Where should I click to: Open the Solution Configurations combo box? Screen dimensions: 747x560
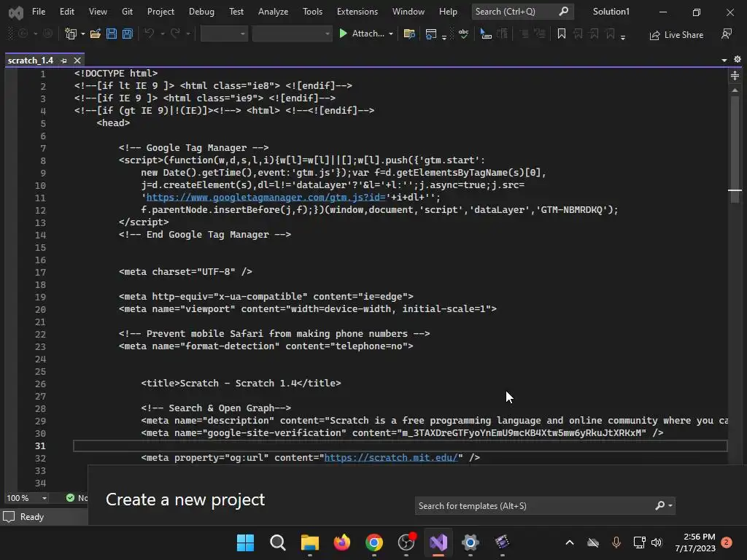(x=224, y=34)
